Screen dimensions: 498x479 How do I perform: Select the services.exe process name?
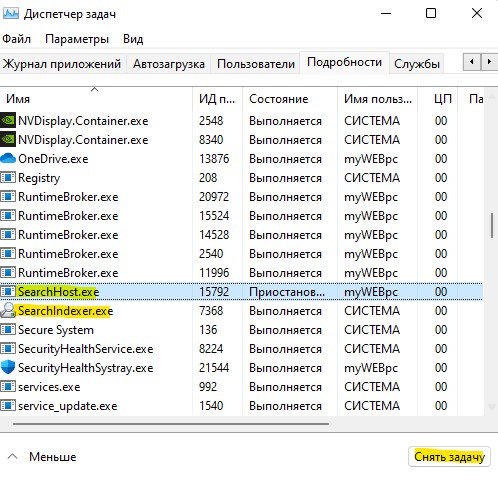(x=49, y=387)
